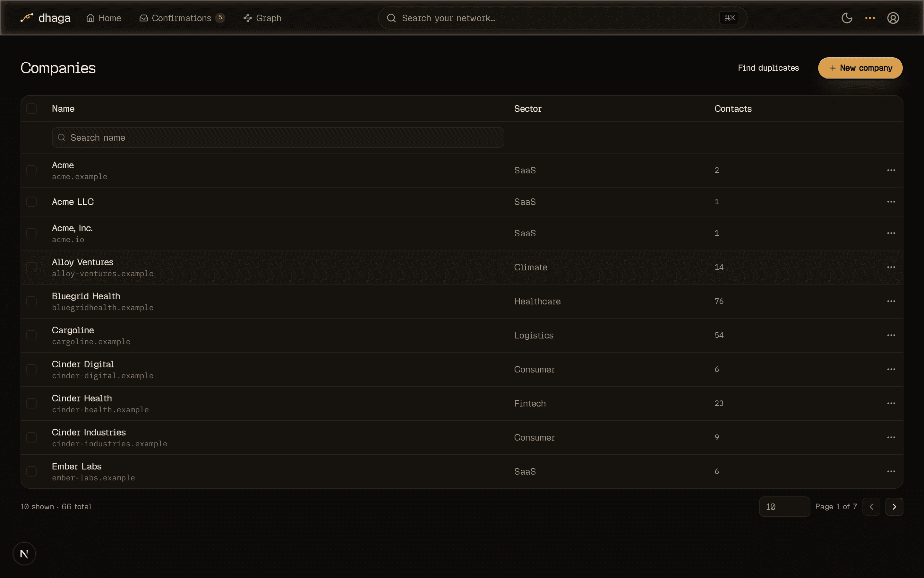Click the Healthcare sector cell
The width and height of the screenshot is (924, 578).
click(537, 301)
